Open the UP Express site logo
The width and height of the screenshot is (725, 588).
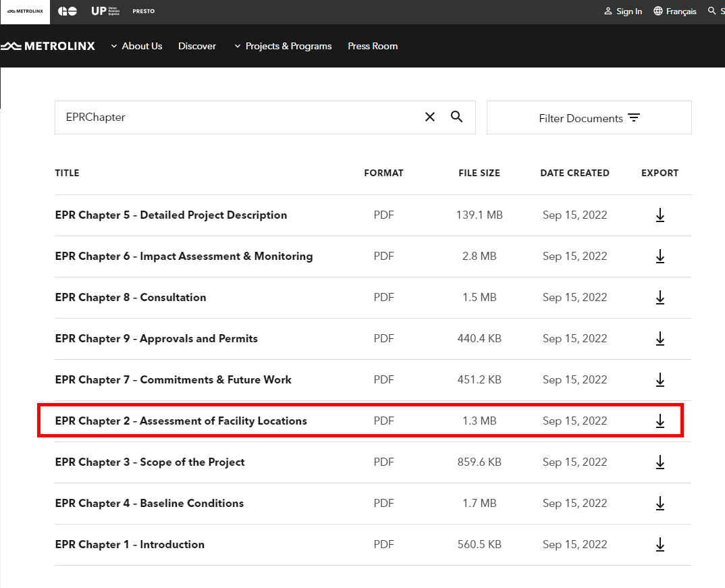pos(105,11)
